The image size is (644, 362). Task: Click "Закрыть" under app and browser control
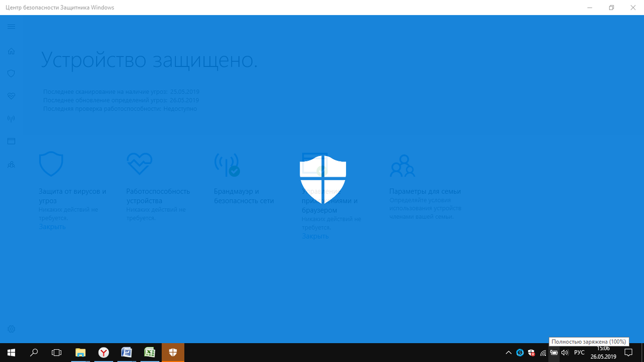(x=315, y=236)
